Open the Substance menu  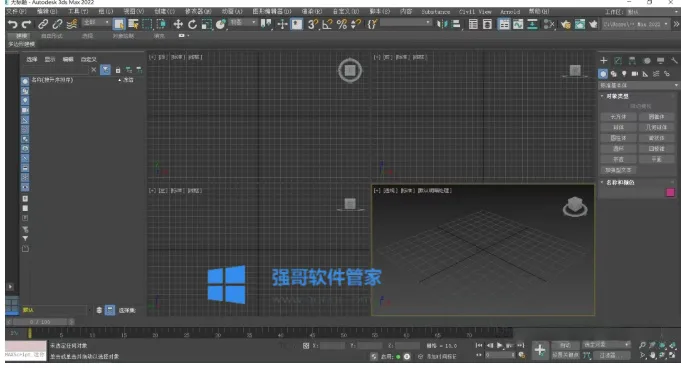(x=436, y=12)
